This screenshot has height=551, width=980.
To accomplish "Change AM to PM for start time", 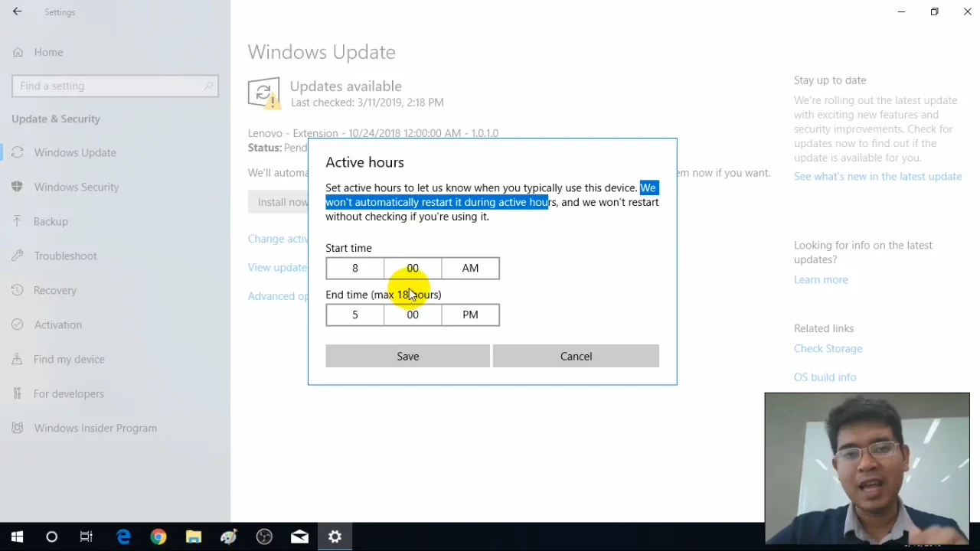I will [470, 268].
